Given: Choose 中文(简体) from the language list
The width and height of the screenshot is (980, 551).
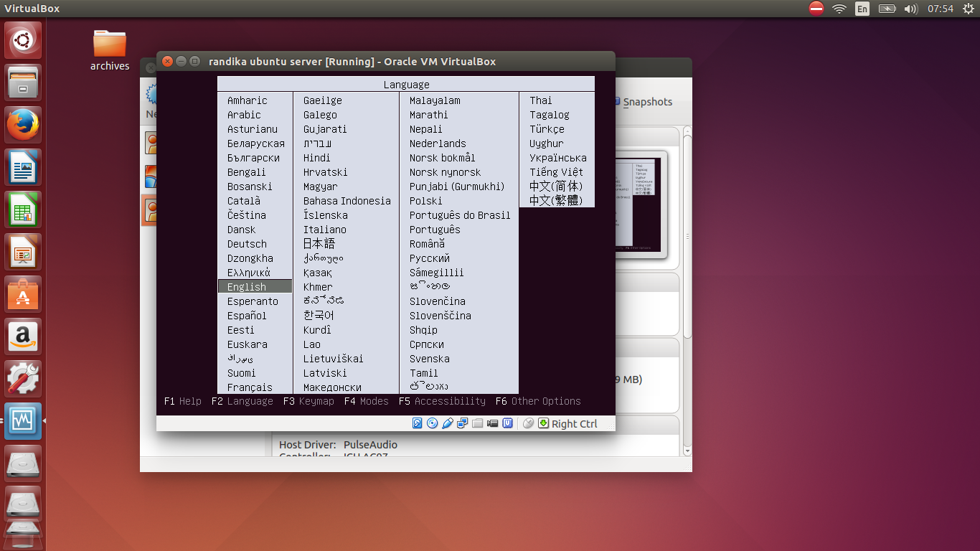Looking at the screenshot, I should (x=556, y=187).
